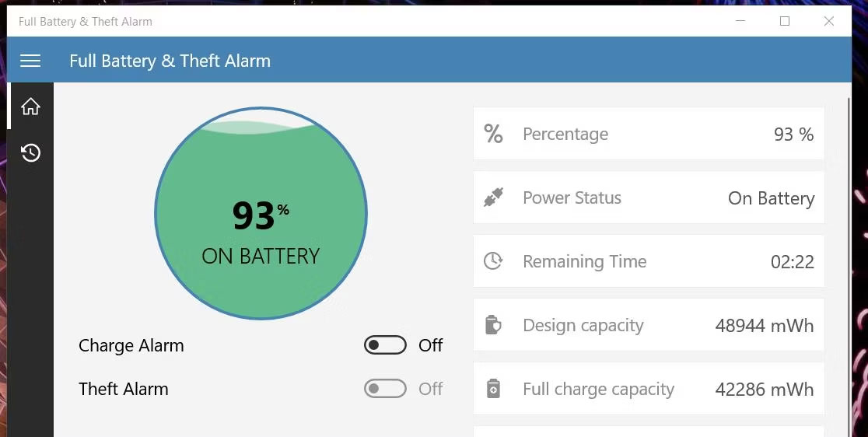The image size is (868, 437).
Task: Click the 48944 mWh design capacity value
Action: (764, 326)
